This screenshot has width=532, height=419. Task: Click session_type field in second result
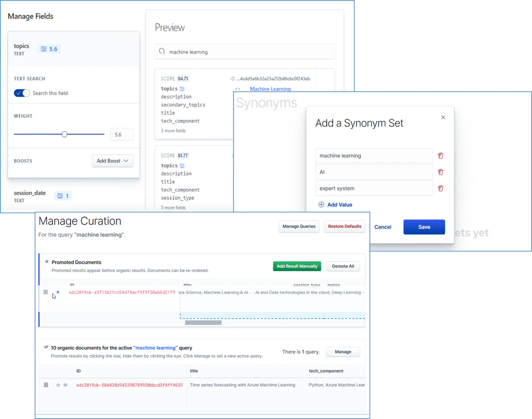[x=178, y=198]
